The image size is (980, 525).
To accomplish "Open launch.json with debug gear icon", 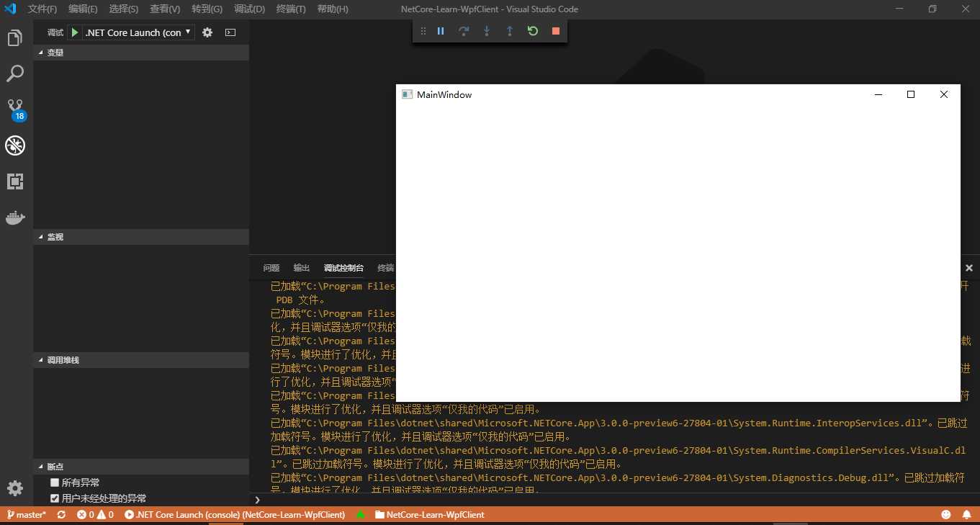I will tap(207, 32).
